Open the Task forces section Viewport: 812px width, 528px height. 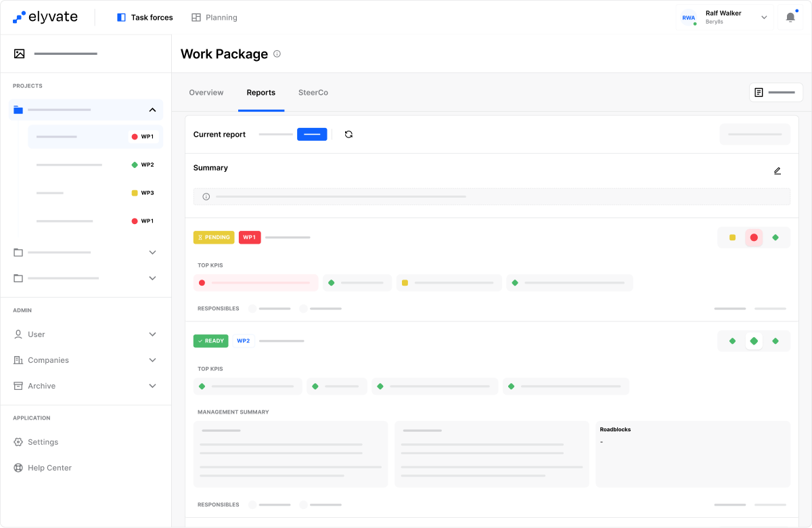point(145,18)
